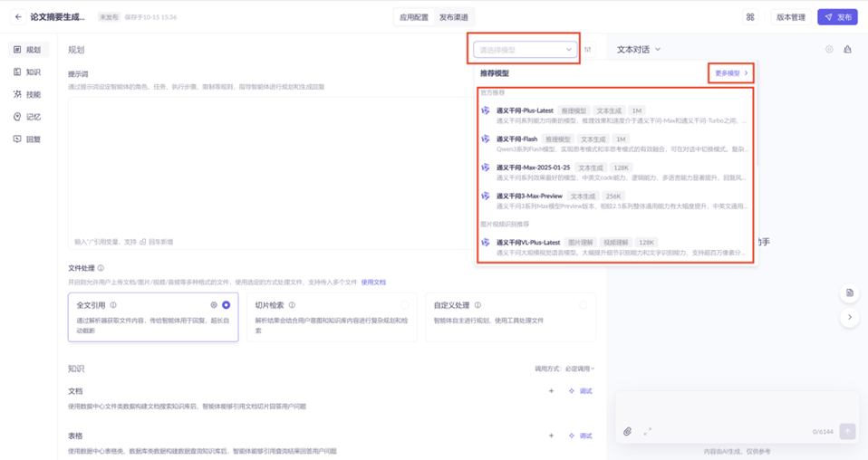Click 调试 in the 文档 row
The image size is (868, 460).
click(581, 391)
